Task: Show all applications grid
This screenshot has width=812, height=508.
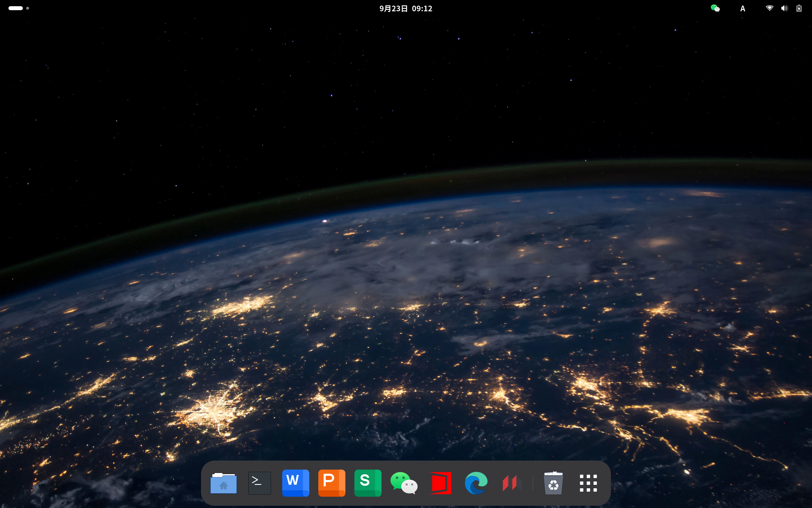Action: (588, 483)
